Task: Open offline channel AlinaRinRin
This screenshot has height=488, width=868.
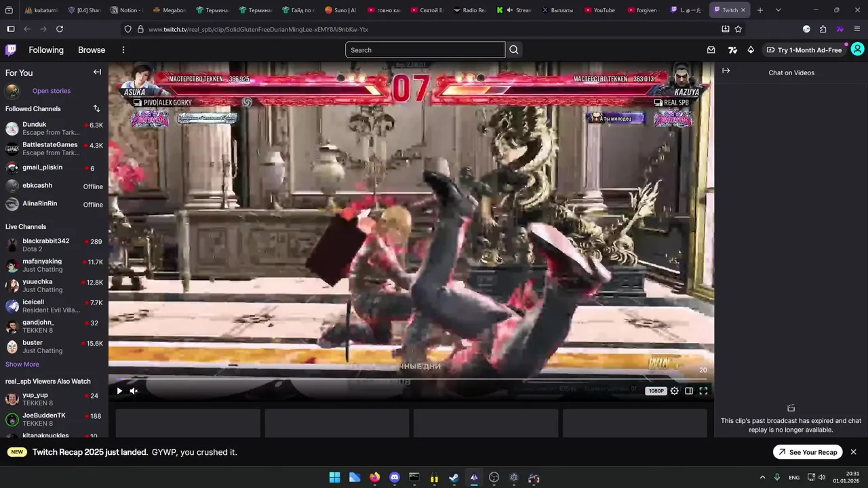Action: 54,204
